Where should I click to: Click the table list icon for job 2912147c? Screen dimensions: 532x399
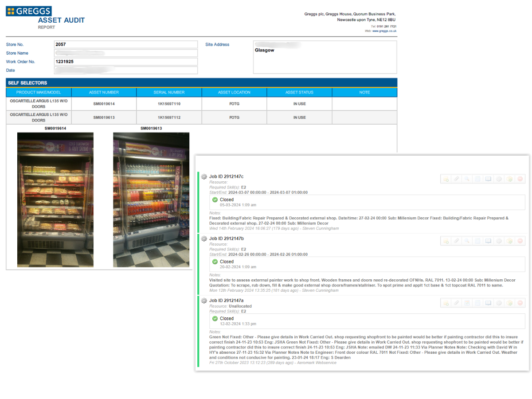(x=477, y=179)
